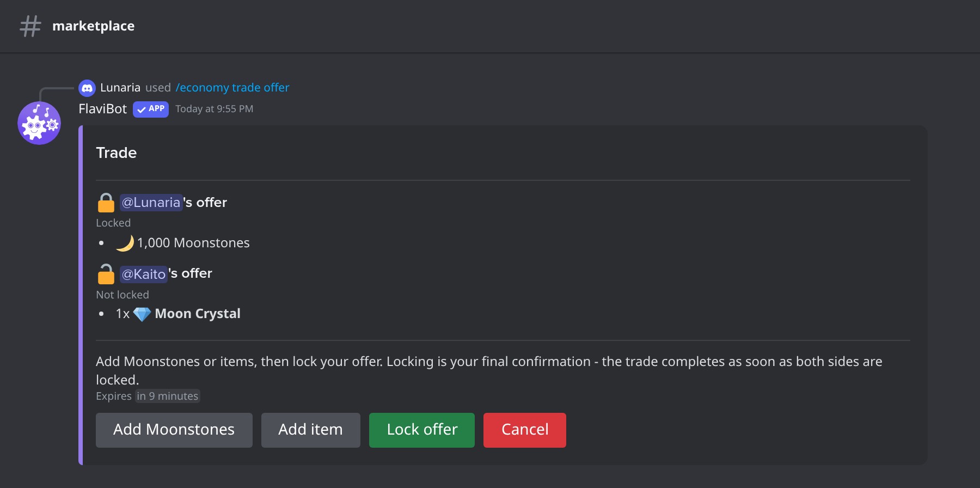Cancel the trade
The image size is (980, 488).
point(525,430)
